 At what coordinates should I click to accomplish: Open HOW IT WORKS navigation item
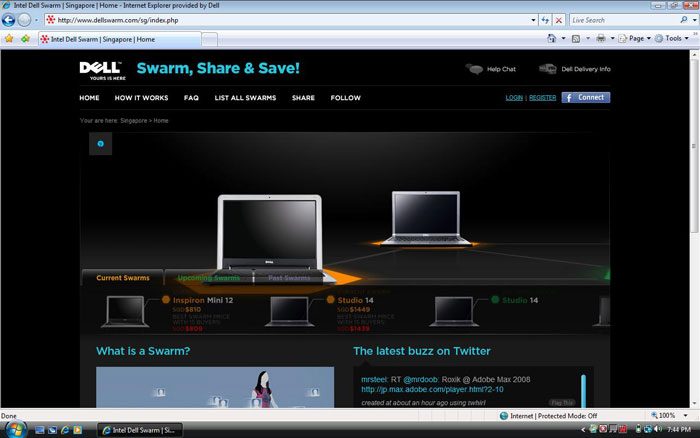[x=142, y=98]
